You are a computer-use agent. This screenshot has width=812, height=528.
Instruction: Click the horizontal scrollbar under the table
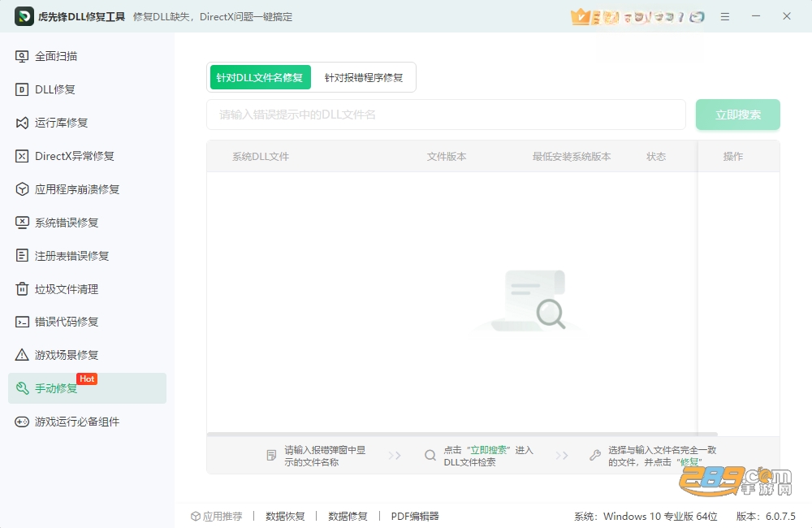[462, 435]
